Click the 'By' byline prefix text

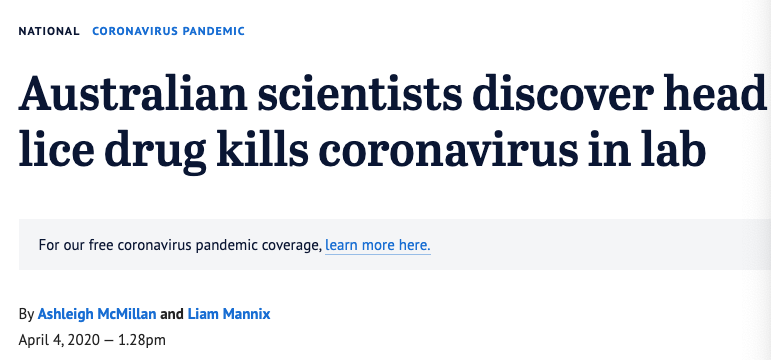27,314
